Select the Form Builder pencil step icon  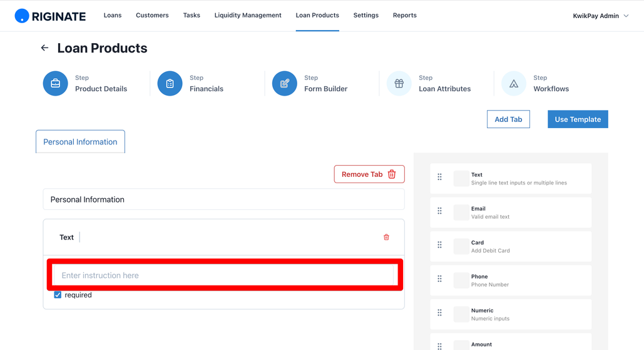(284, 83)
